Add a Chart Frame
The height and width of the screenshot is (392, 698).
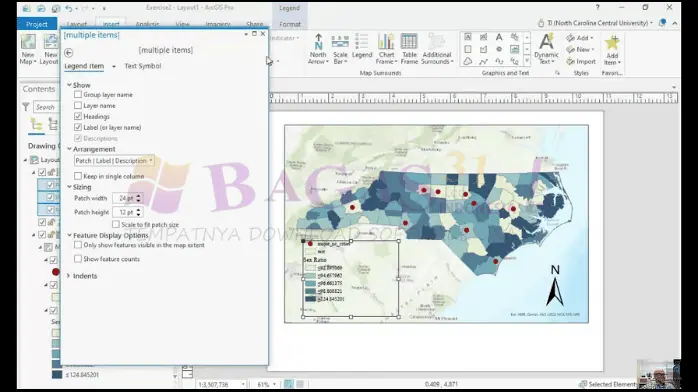[386, 49]
